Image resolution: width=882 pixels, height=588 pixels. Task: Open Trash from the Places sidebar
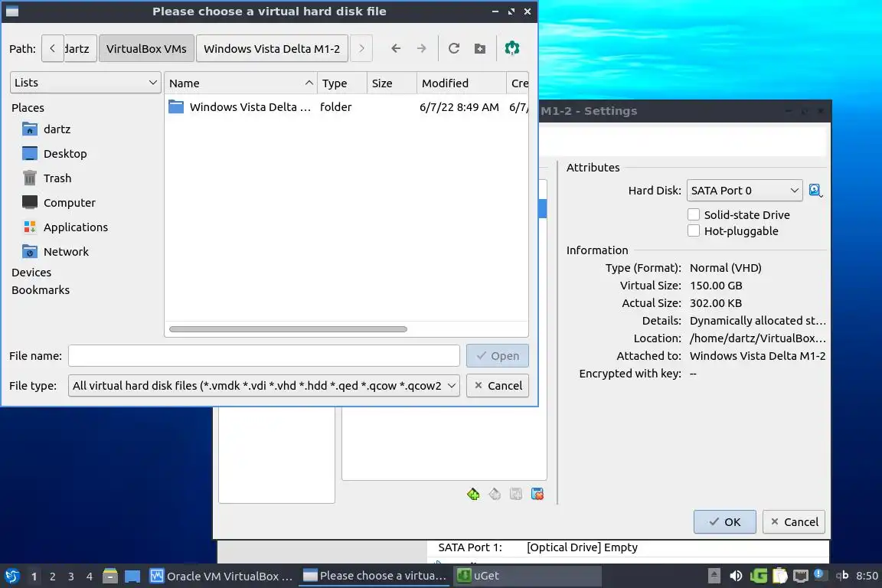(x=47, y=178)
